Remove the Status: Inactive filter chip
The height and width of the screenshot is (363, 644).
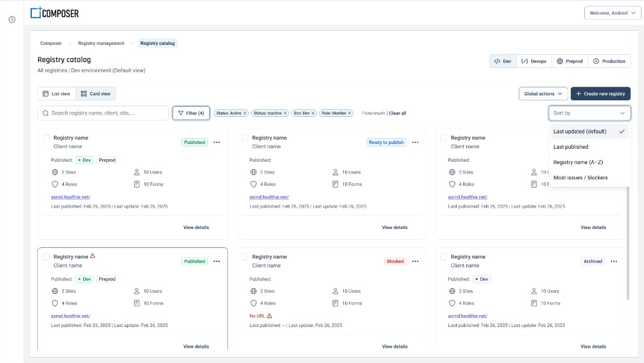[285, 113]
